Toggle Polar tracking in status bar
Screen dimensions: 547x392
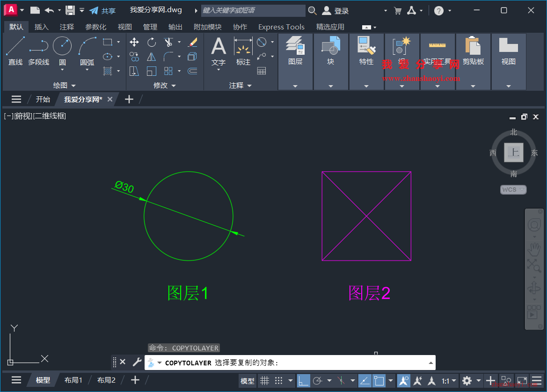pyautogui.click(x=317, y=380)
